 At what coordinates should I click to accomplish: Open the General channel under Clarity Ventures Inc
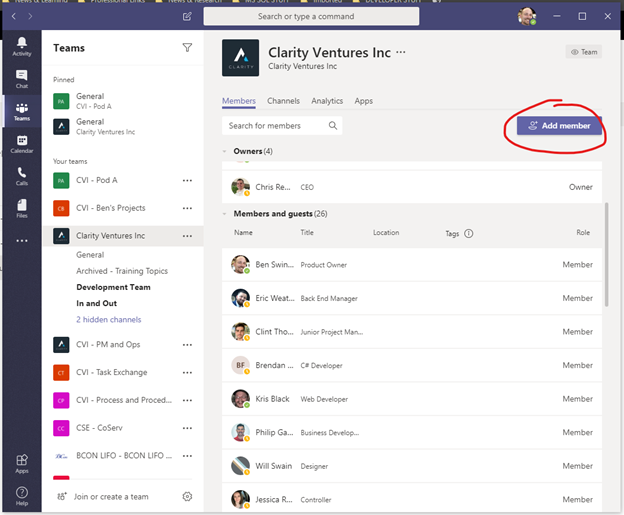point(90,255)
